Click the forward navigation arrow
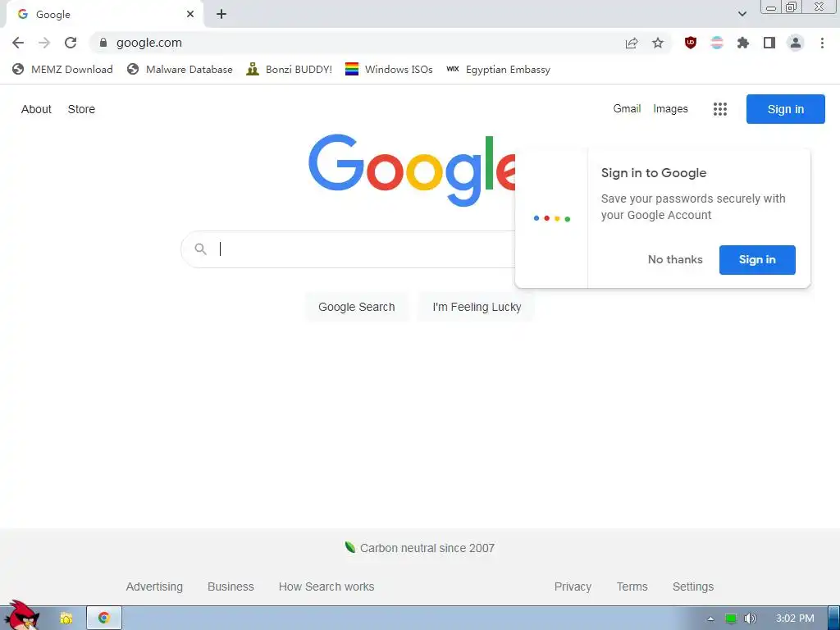 point(44,43)
